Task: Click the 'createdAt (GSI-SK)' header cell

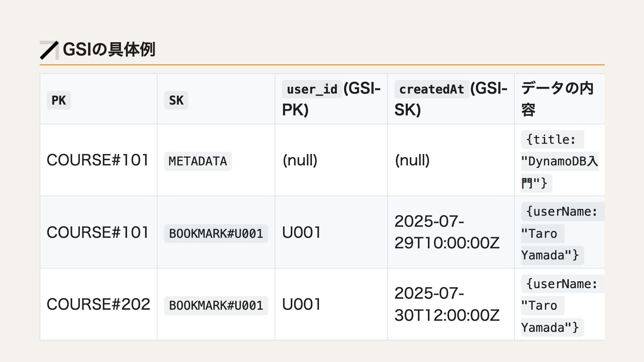Action: [x=451, y=99]
